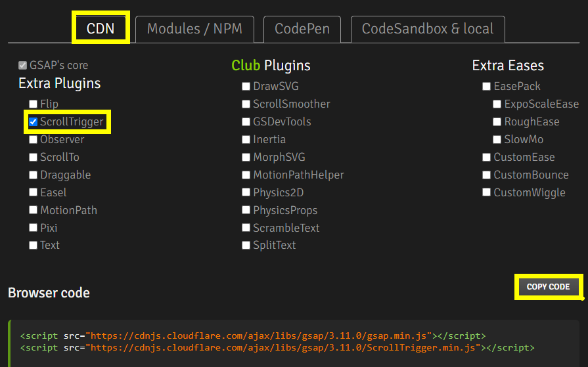Enable the Observer plugin checkbox
The height and width of the screenshot is (367, 588).
click(33, 139)
